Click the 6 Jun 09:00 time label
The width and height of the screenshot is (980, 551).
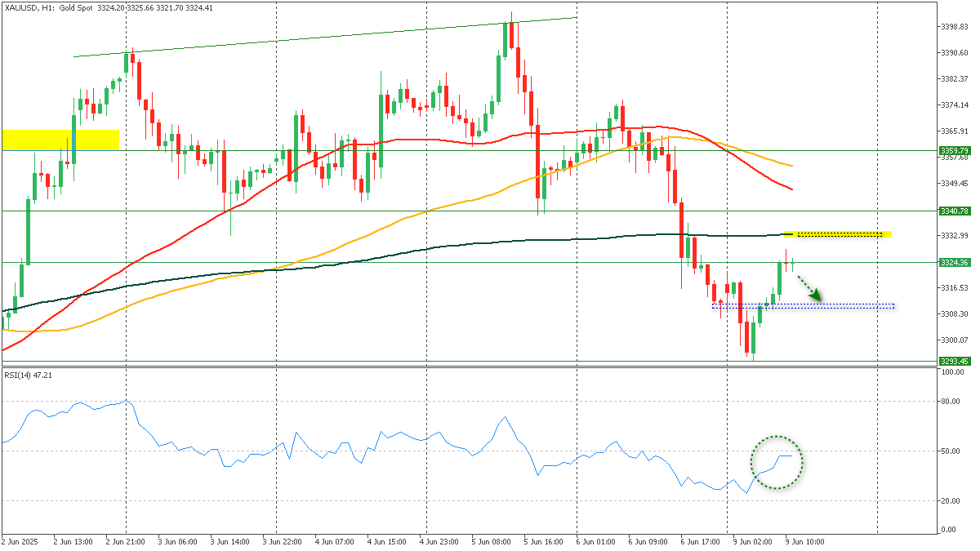pyautogui.click(x=648, y=540)
